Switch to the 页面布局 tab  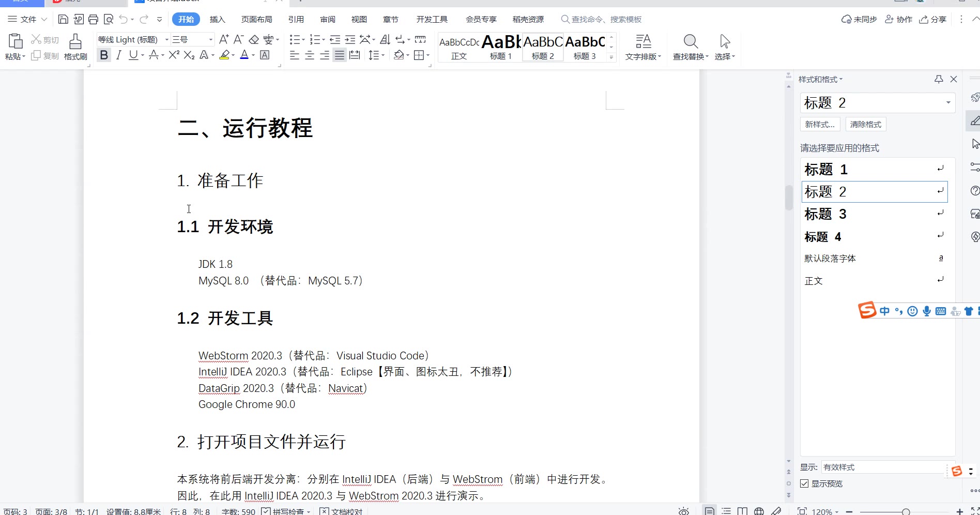pos(256,20)
